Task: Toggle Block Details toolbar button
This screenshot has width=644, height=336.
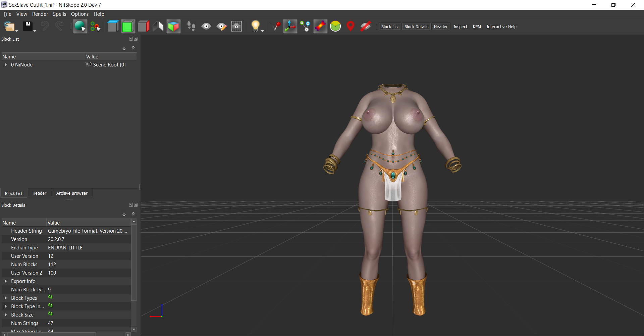Action: (417, 27)
